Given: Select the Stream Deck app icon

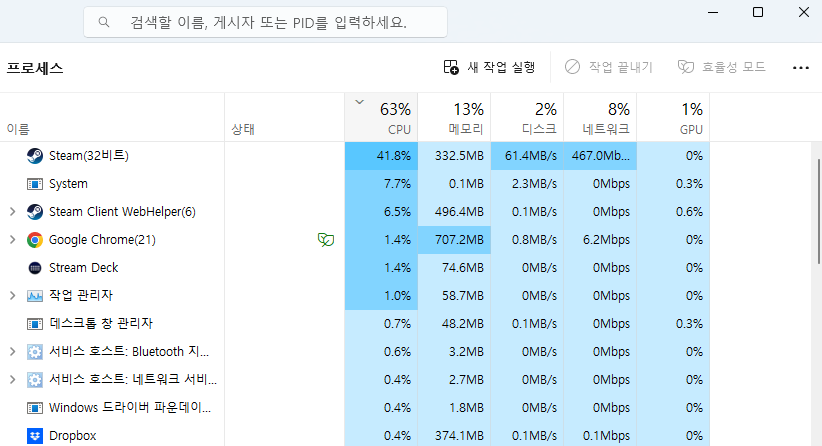Looking at the screenshot, I should point(35,268).
